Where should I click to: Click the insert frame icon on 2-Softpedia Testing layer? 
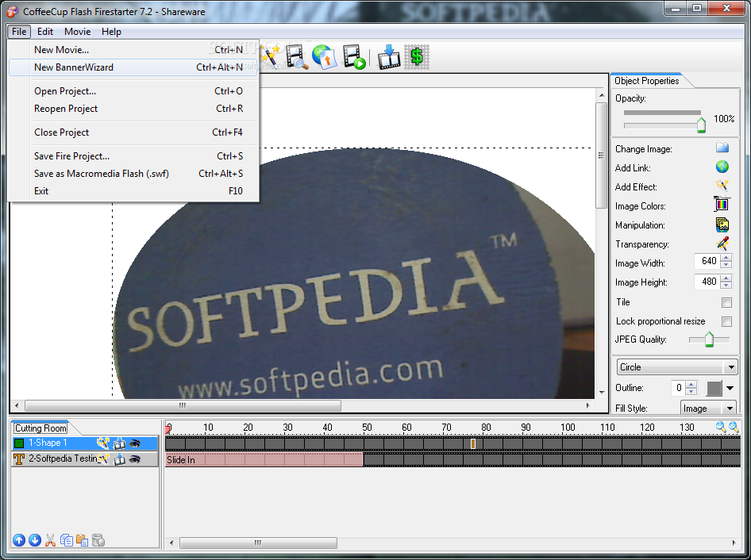[x=119, y=459]
